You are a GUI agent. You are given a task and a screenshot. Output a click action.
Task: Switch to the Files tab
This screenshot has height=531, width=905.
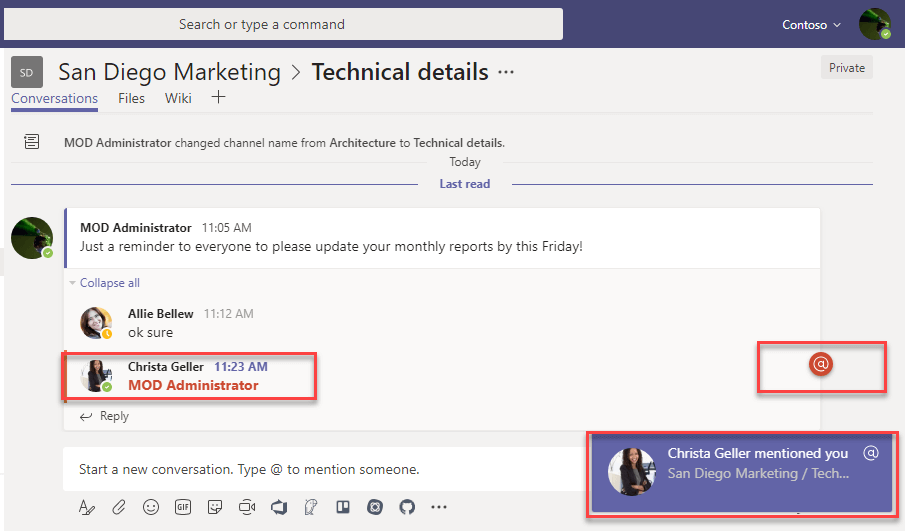[131, 98]
